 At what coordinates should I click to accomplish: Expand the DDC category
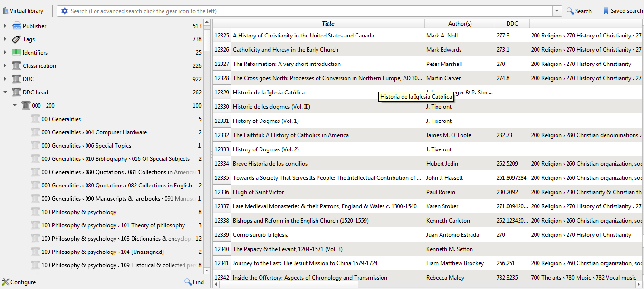pos(5,79)
